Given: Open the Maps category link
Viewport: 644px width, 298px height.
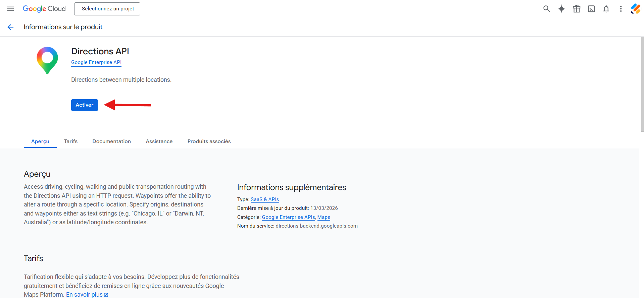Looking at the screenshot, I should (x=324, y=217).
